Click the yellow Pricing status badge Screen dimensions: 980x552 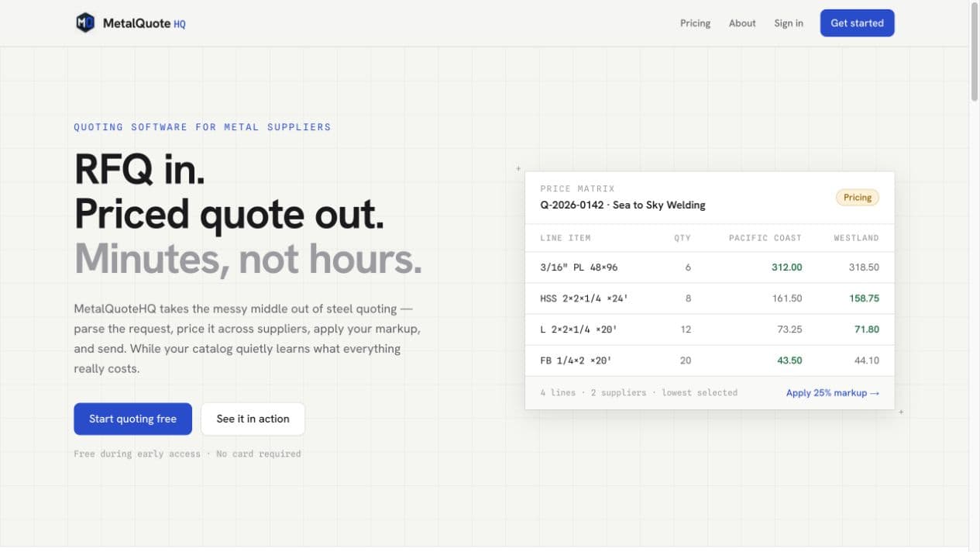click(858, 198)
